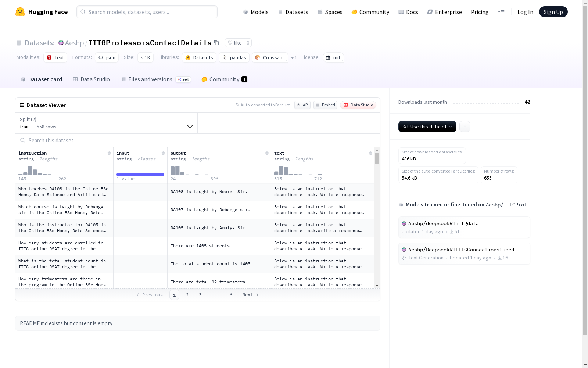The width and height of the screenshot is (588, 368).
Task: Go to Datasets in the top navigation
Action: (x=293, y=12)
